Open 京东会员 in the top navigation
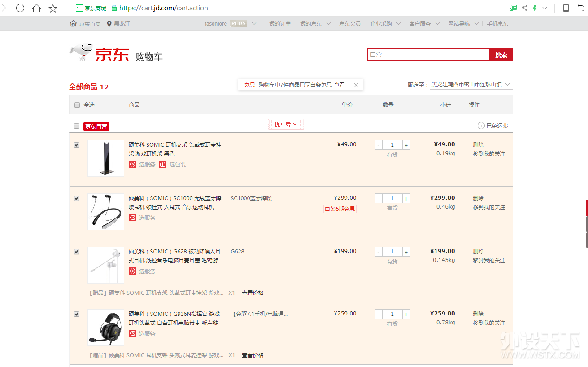This screenshot has height=367, width=588. tap(350, 23)
